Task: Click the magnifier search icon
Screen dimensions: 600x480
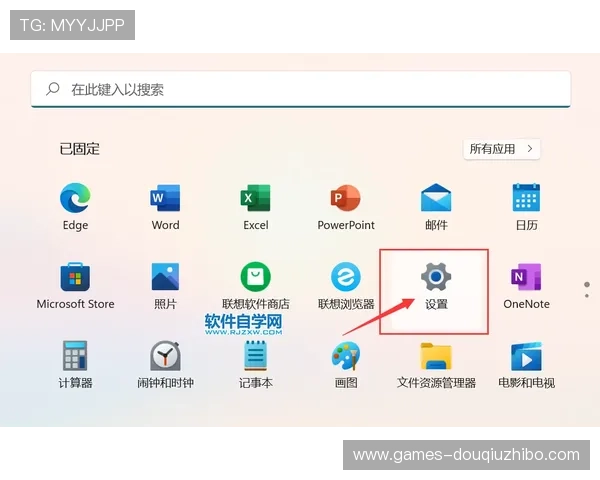Action: point(52,89)
